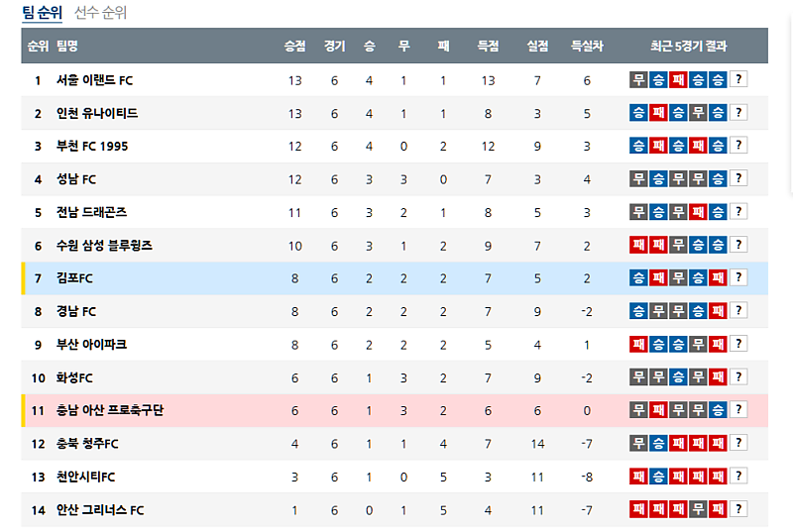Image resolution: width=793 pixels, height=532 pixels.
Task: Open the 부천 FC 1995 team link
Action: coord(92,147)
